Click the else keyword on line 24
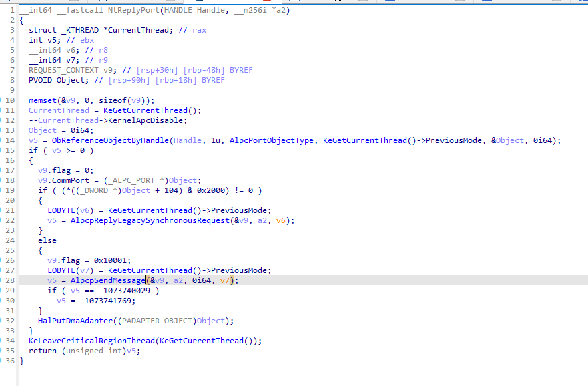Screen dimensions: 588x386 (x=47, y=240)
